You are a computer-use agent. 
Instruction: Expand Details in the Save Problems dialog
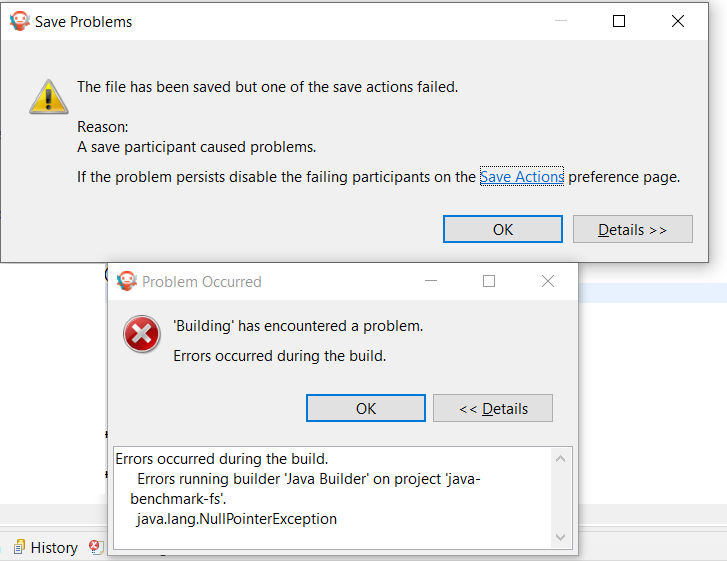632,230
